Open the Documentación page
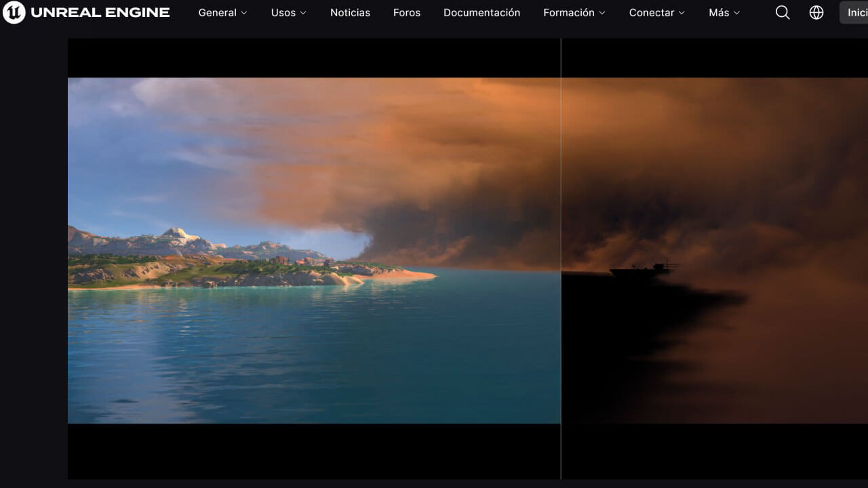Image resolution: width=868 pixels, height=488 pixels. click(x=481, y=13)
